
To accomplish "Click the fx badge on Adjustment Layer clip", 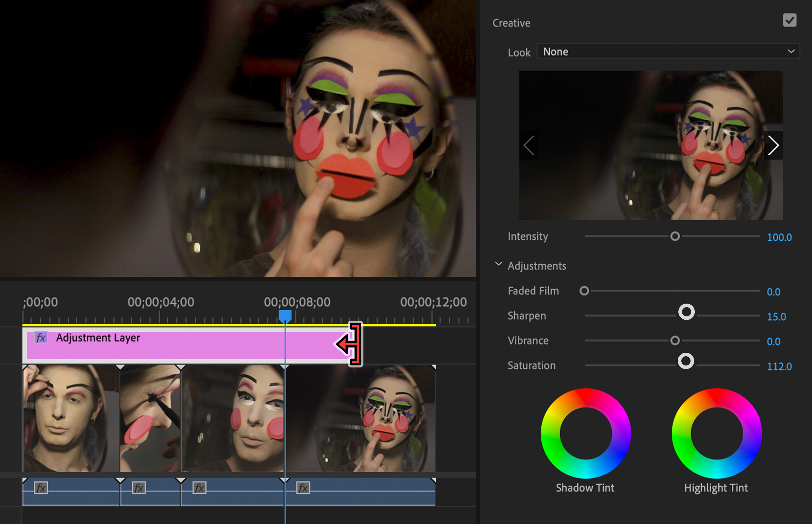I will [41, 338].
